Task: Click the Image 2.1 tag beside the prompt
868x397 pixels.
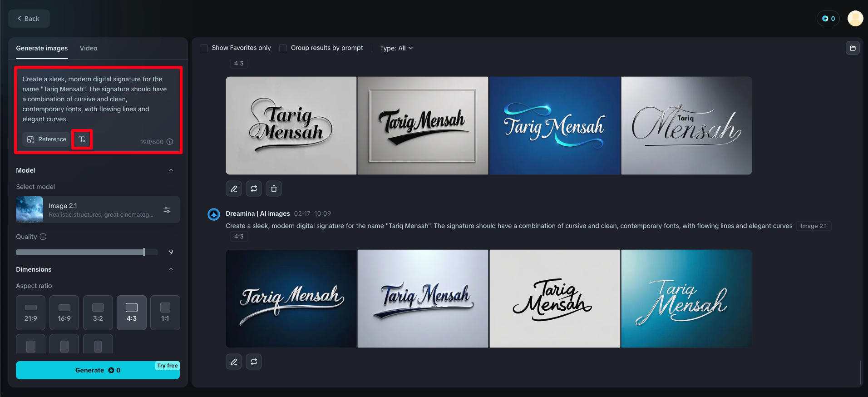Action: click(814, 226)
